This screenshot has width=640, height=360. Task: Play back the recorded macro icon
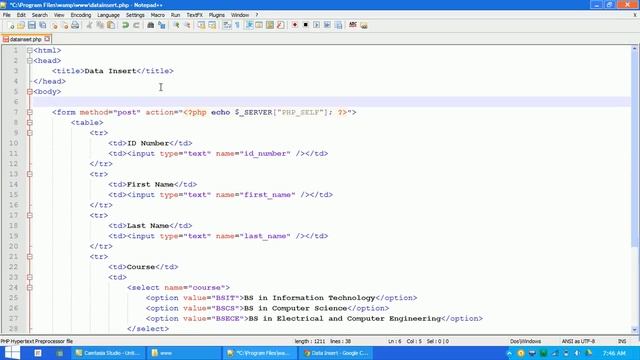coord(316,25)
